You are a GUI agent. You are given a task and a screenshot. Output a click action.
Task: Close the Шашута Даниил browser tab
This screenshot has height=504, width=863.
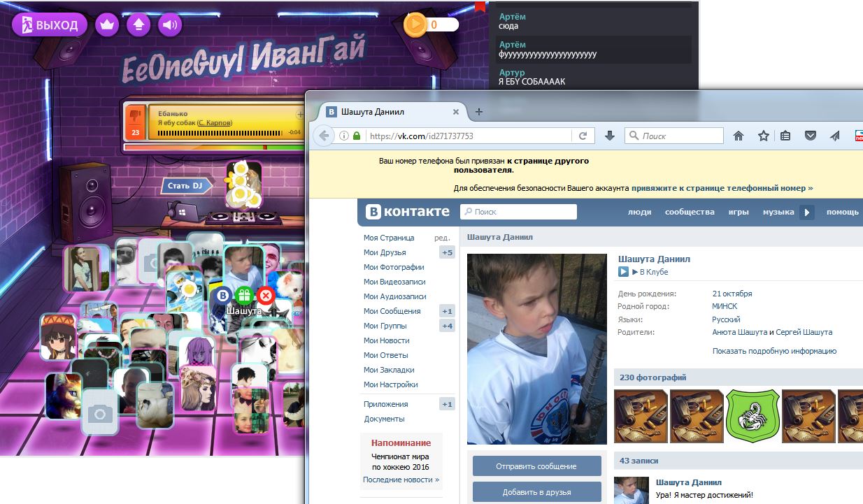(456, 112)
